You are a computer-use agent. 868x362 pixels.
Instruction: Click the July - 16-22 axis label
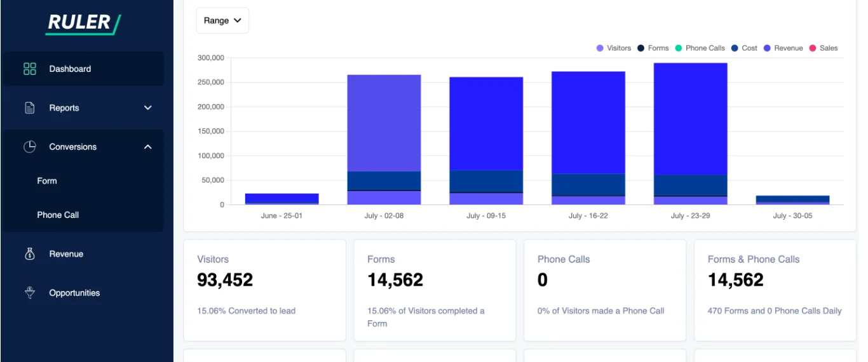588,216
